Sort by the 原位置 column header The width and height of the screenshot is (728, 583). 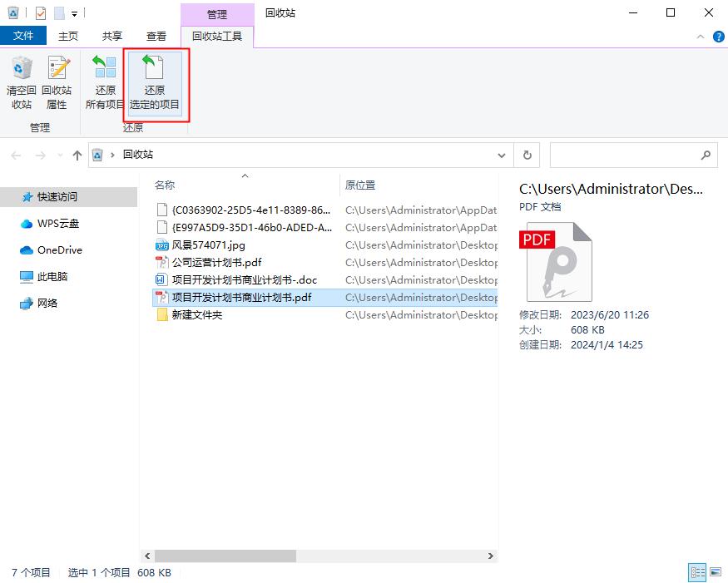point(359,185)
